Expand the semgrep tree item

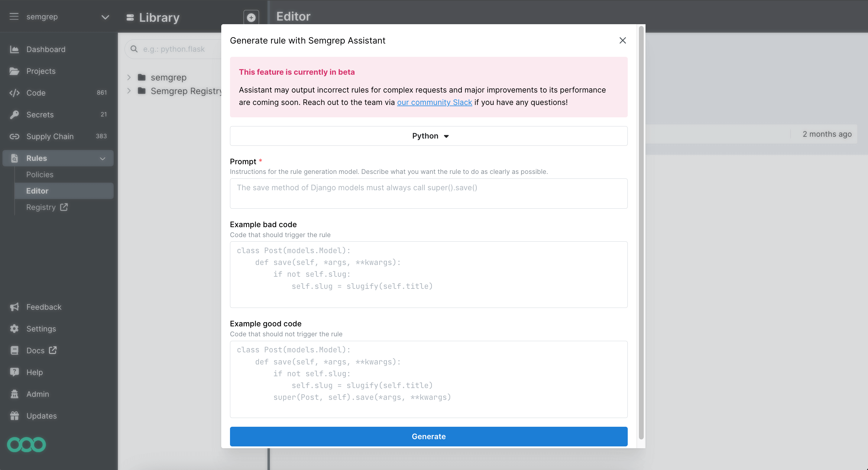click(x=129, y=77)
